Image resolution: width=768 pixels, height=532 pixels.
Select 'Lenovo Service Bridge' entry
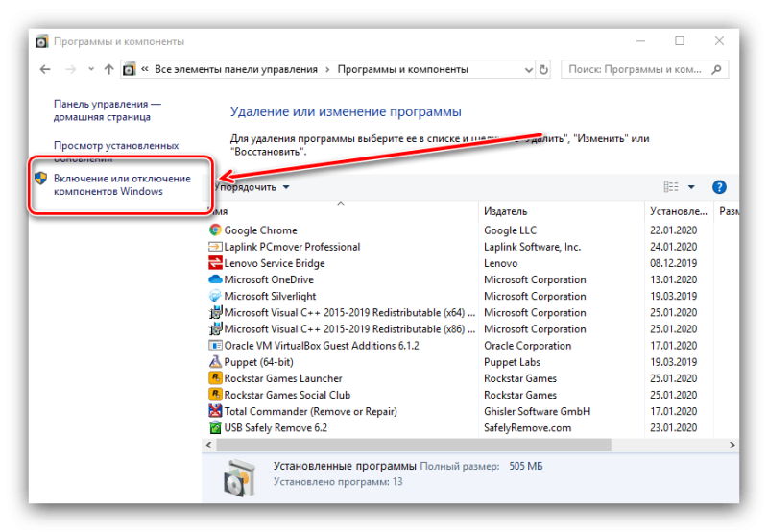click(275, 263)
